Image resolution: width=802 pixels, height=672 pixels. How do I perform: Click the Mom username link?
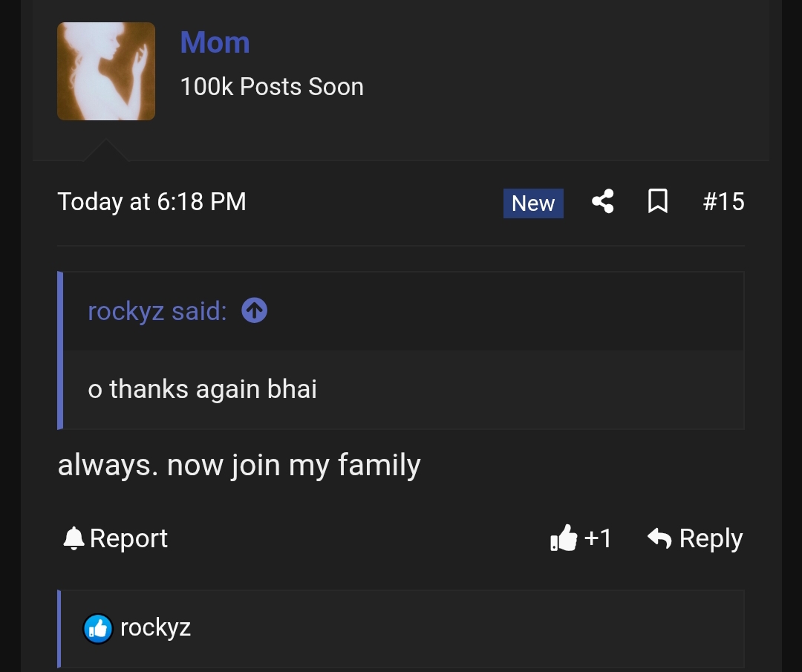[x=215, y=42]
